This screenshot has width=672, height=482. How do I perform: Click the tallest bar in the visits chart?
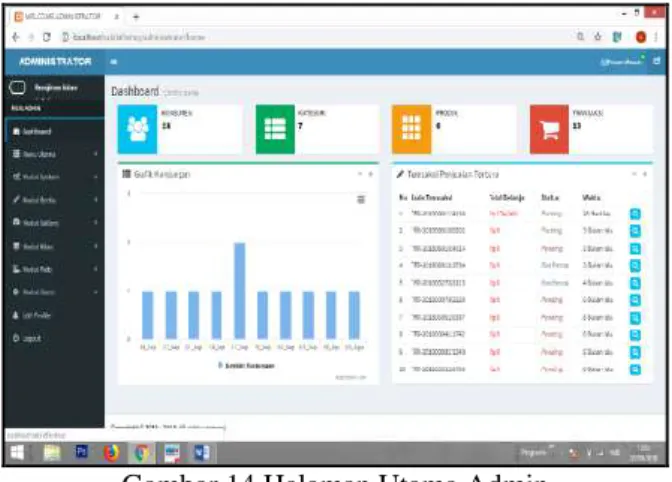click(240, 291)
